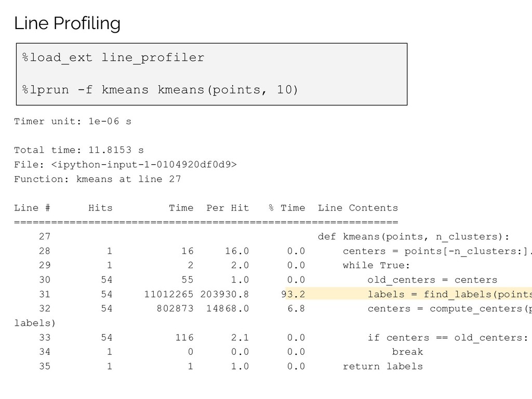This screenshot has width=532, height=399.
Task: Click the line number 31 cell
Action: tap(45, 294)
